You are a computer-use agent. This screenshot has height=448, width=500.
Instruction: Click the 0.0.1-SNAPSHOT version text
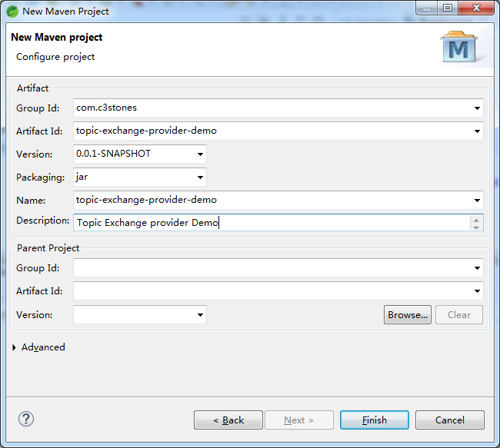(113, 154)
